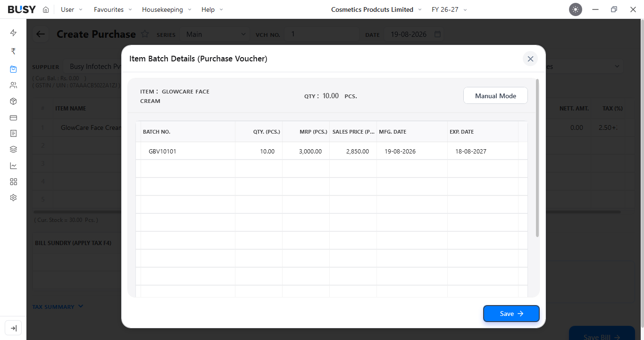Viewport: 644px width, 340px height.
Task: Open quick actions lightning icon in sidebar
Action: (x=13, y=33)
